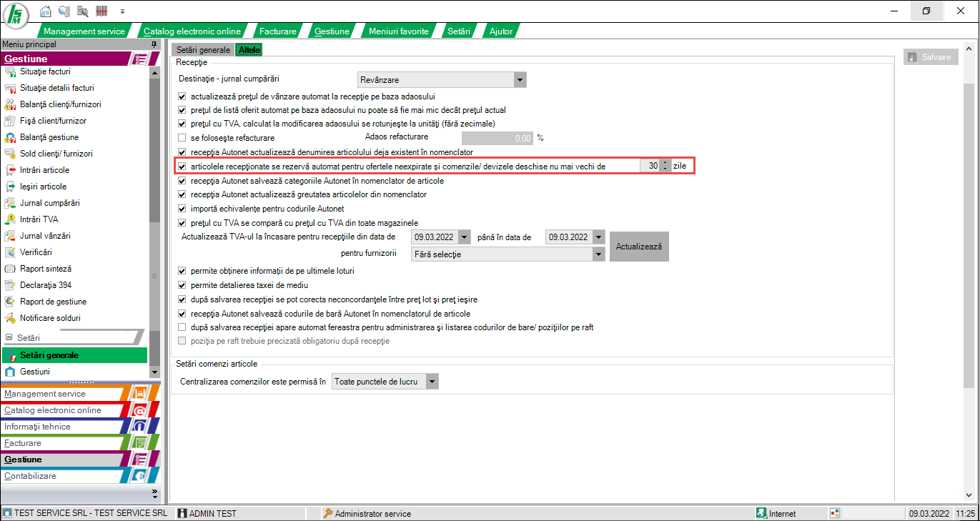
Task: Click the Balanță clienți/furnizori icon
Action: click(x=10, y=104)
